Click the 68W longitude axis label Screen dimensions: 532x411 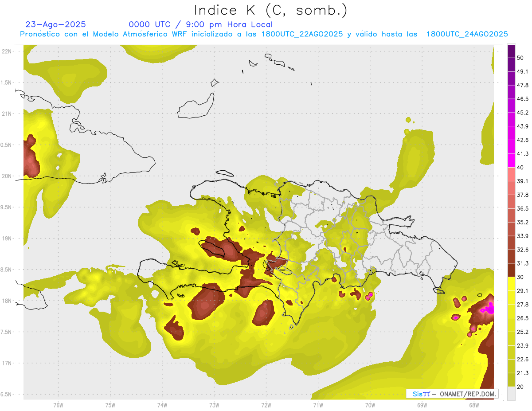(473, 405)
